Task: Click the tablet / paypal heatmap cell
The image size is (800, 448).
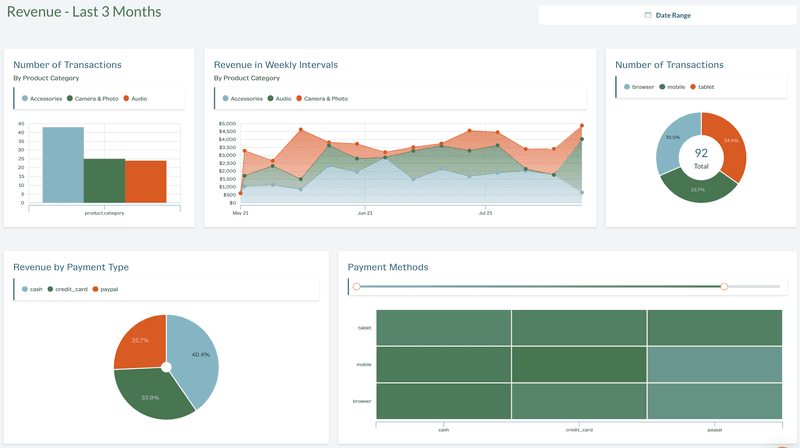Action: [x=715, y=328]
